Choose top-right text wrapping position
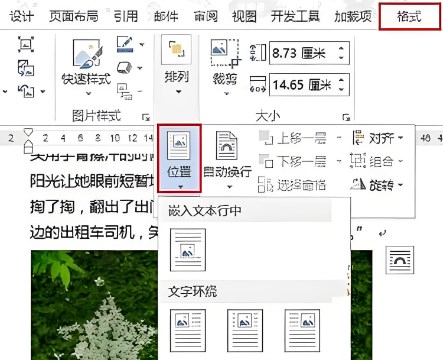 tap(302, 331)
